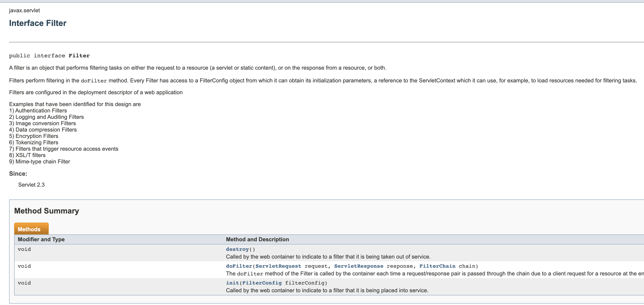
Task: Click the void cell in the init row
Action: (24, 283)
